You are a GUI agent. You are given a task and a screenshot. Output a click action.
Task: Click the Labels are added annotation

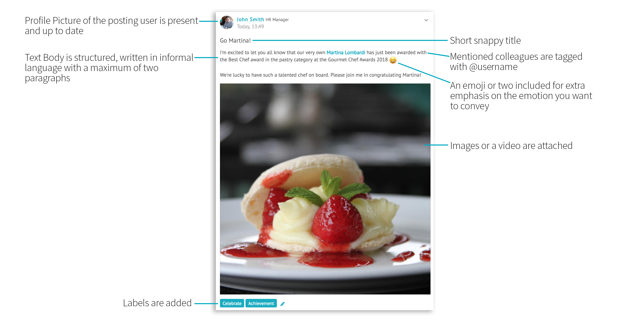(x=157, y=303)
